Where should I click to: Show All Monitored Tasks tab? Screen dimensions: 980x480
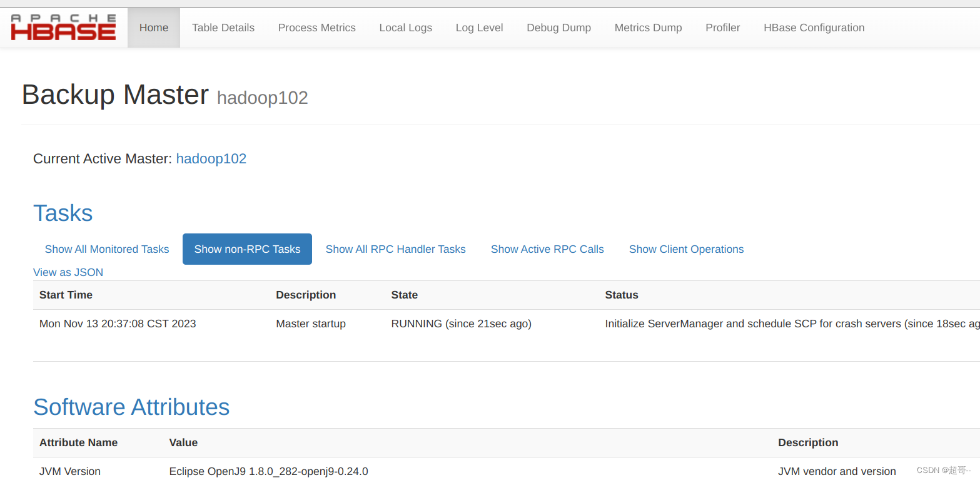click(x=107, y=249)
